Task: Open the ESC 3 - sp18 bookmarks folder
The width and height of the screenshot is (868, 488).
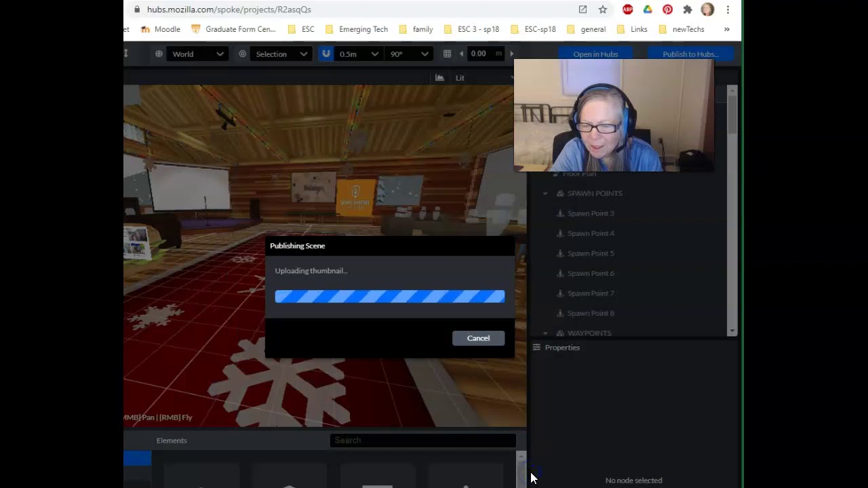Action: click(471, 29)
